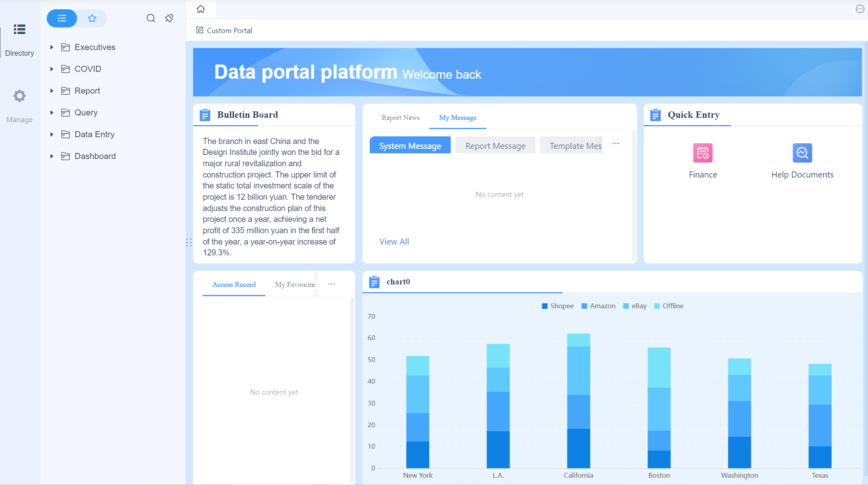Toggle the Offline legend entry

pyautogui.click(x=668, y=306)
